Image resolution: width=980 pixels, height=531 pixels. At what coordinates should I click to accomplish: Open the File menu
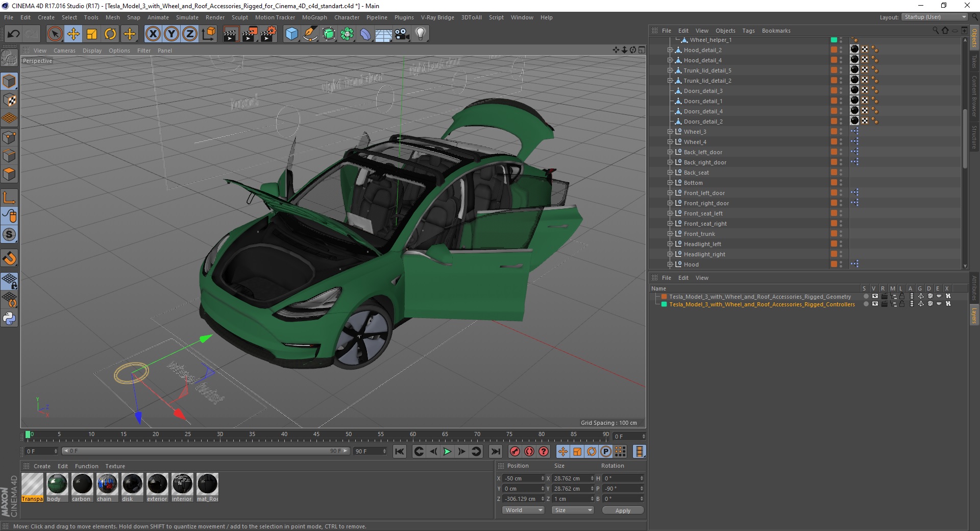tap(9, 17)
